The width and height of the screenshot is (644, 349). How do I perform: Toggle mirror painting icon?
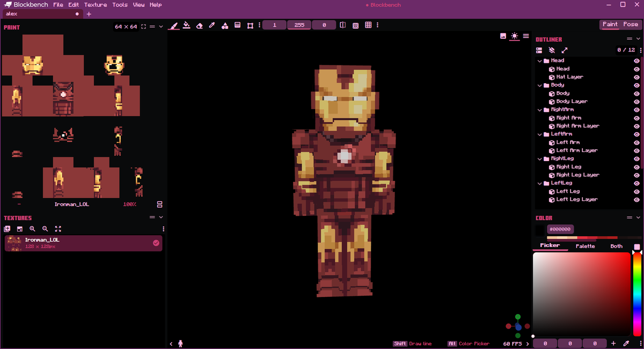[x=343, y=25]
